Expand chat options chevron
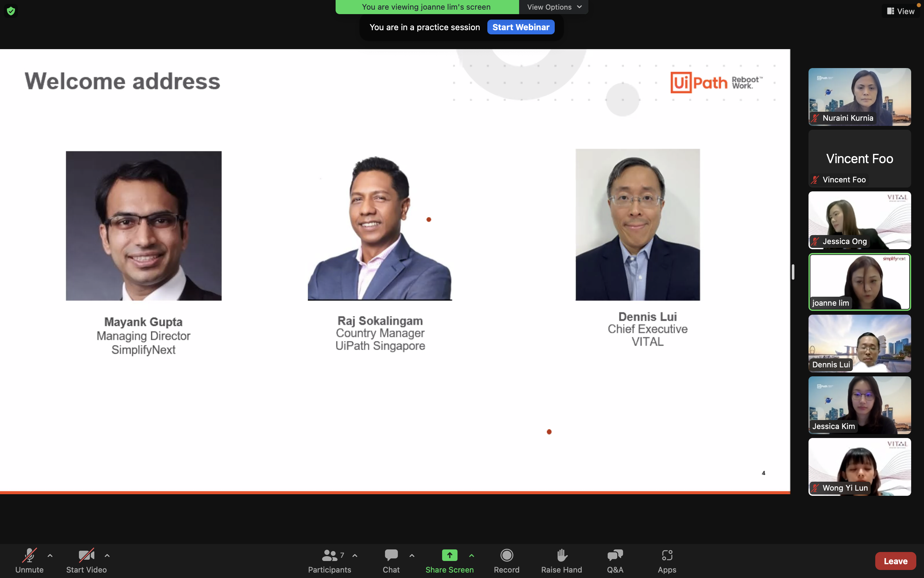 412,556
